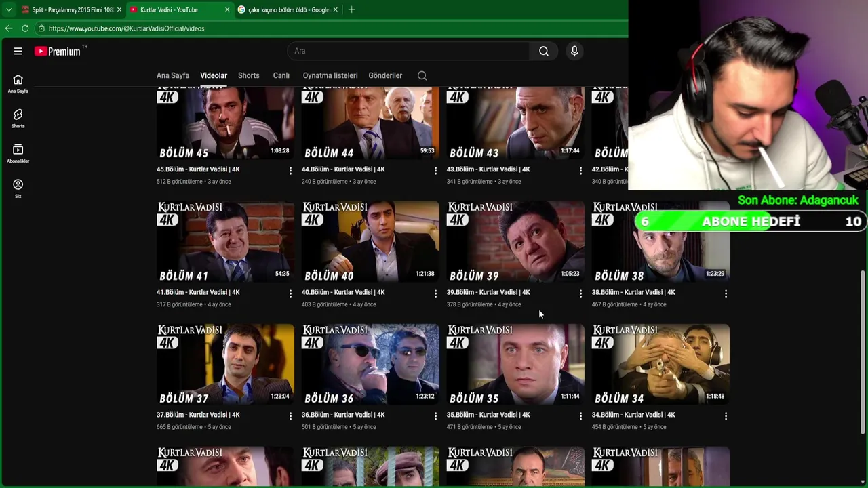Play the Bölüm 43 video thumbnail
Viewport: 868px width, 488px height.
click(515, 123)
